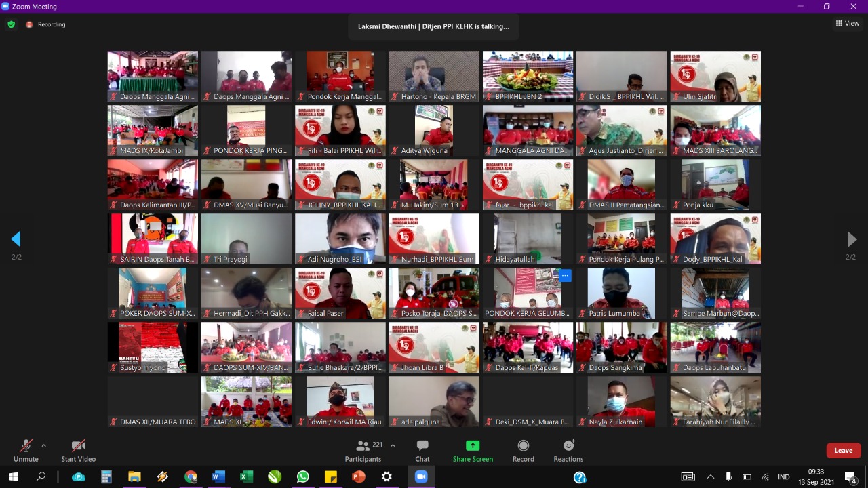Go to next gallery page arrow

[852, 239]
